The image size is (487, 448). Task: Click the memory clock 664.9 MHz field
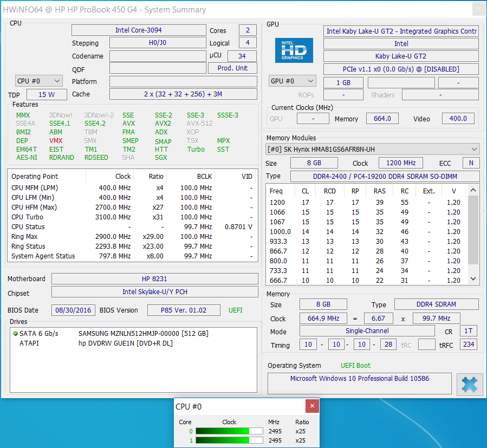323,319
